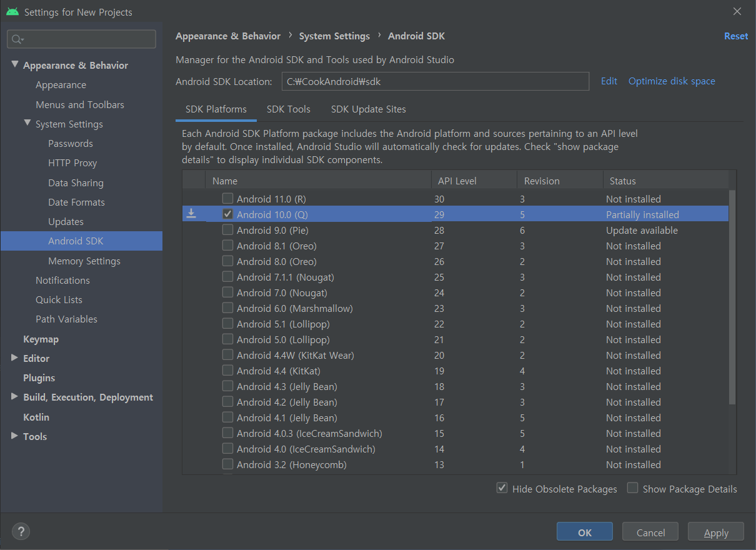Screen dimensions: 756x550
Task: Expand the Tools section arrow
Action: (x=14, y=436)
